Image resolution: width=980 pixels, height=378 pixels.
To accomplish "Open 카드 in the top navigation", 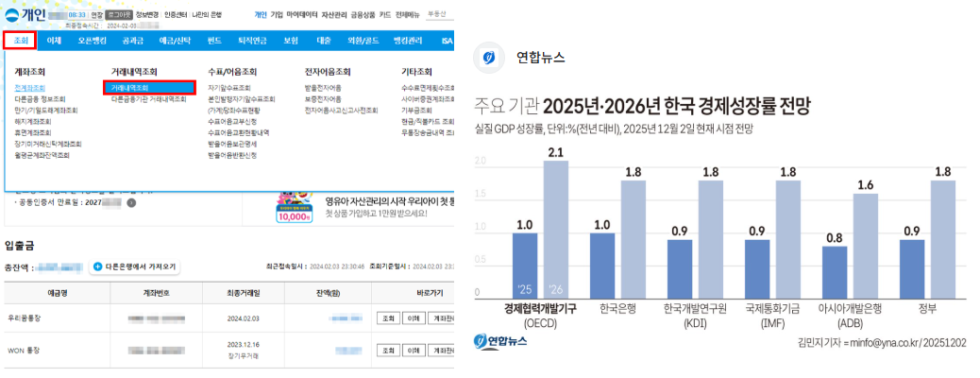I will click(x=385, y=14).
